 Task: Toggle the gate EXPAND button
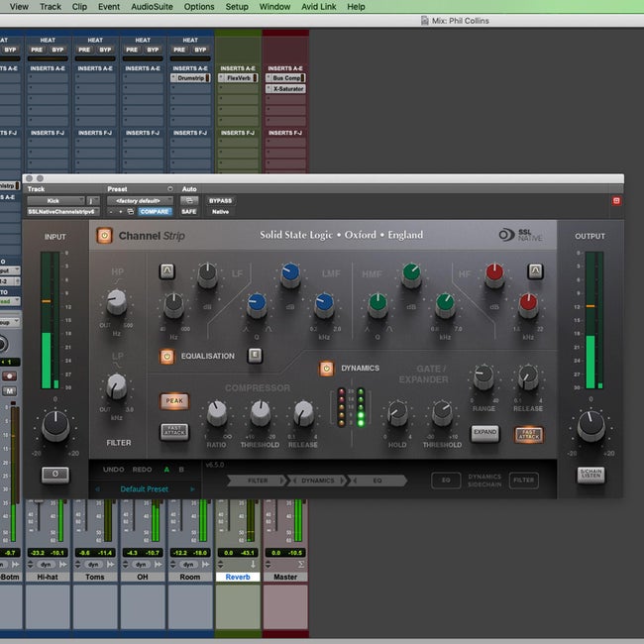tap(484, 433)
